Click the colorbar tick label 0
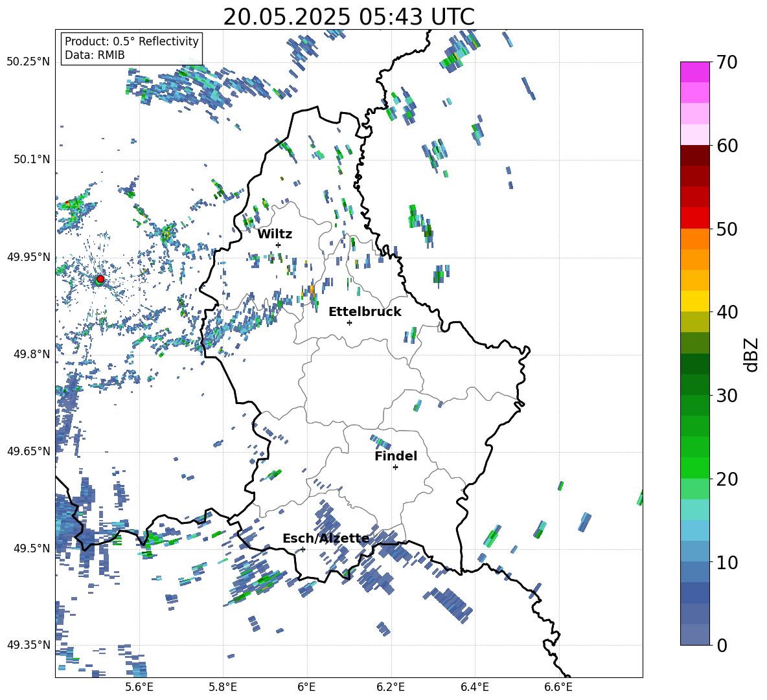767x700 pixels. 722,645
